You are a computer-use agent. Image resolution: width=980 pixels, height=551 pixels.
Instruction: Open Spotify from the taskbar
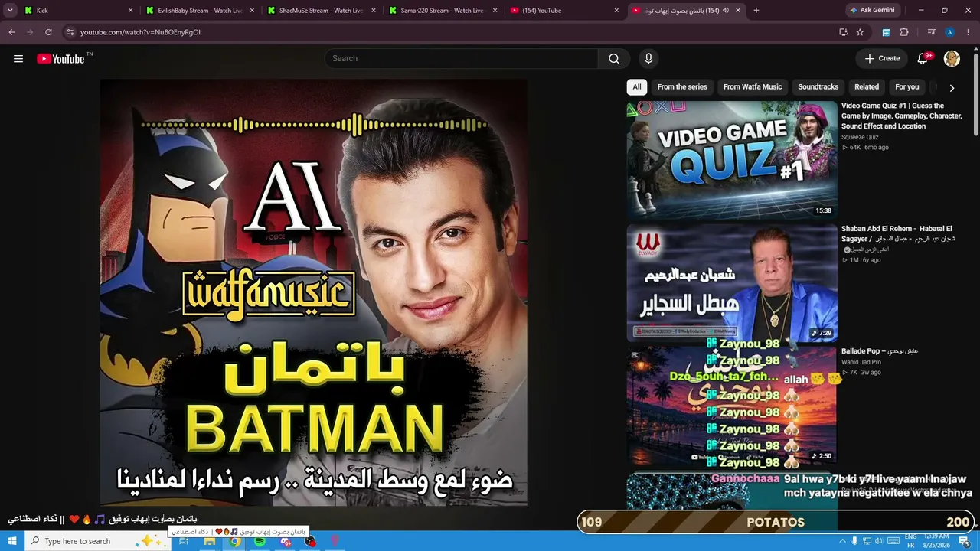point(260,541)
